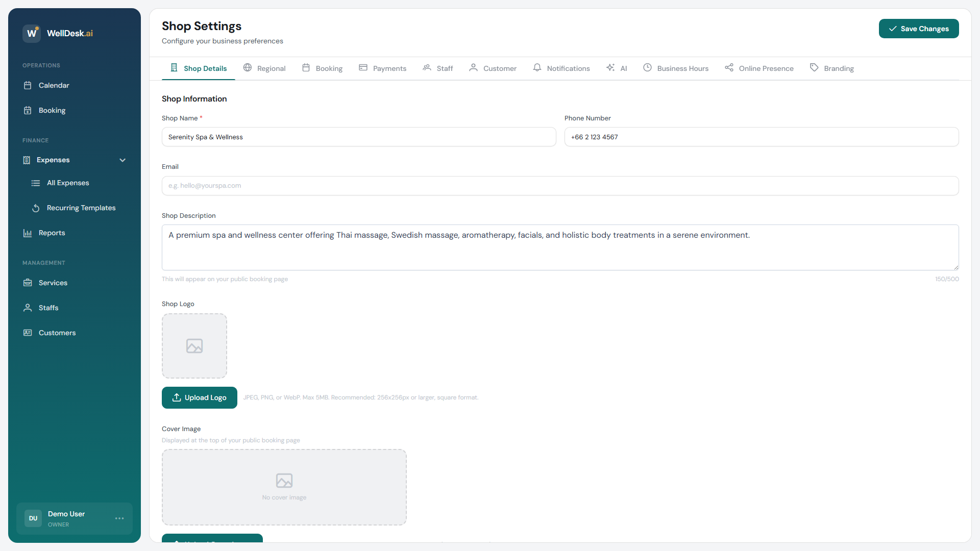The image size is (980, 551).
Task: Select the Booking icon in the sidebar
Action: click(28, 110)
